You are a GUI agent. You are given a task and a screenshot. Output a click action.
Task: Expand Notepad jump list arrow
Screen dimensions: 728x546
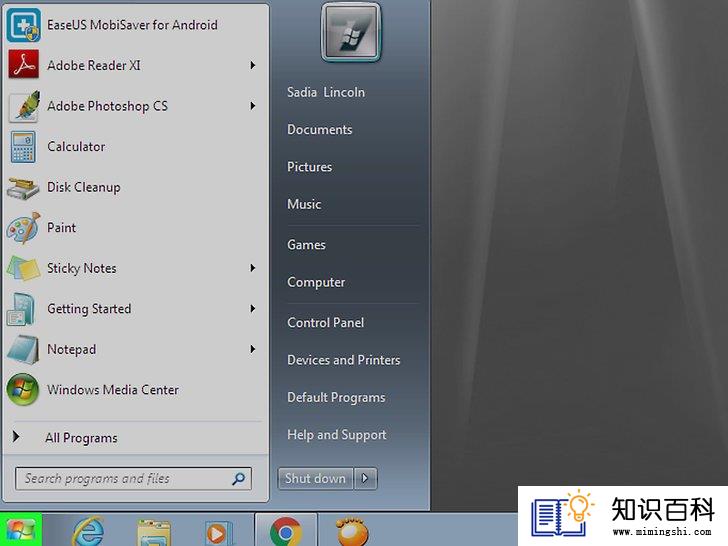pos(253,349)
